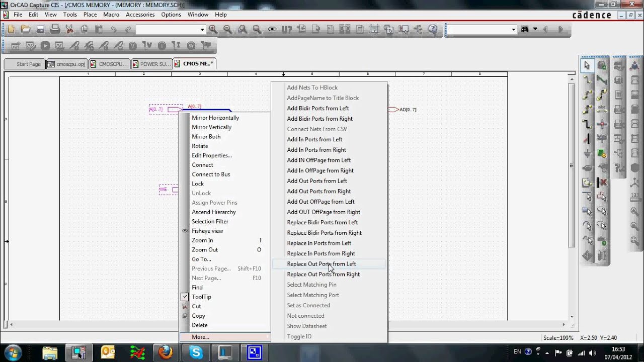Open the Macro menu
This screenshot has height=362, width=644.
tap(111, 15)
